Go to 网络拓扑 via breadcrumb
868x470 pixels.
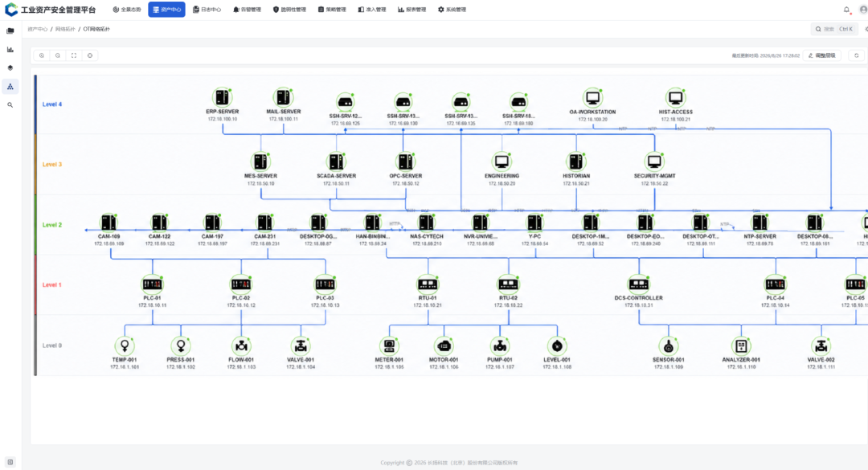pyautogui.click(x=65, y=29)
